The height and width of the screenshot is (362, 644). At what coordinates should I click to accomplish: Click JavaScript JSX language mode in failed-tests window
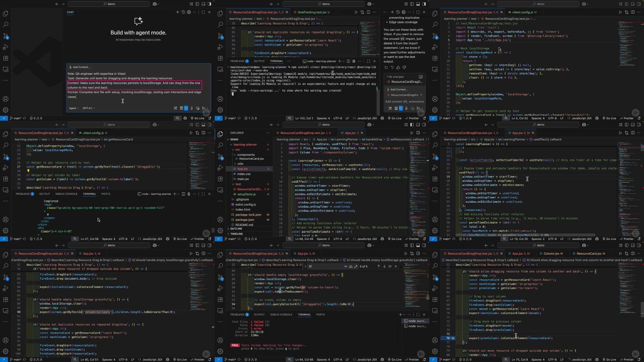367,359
